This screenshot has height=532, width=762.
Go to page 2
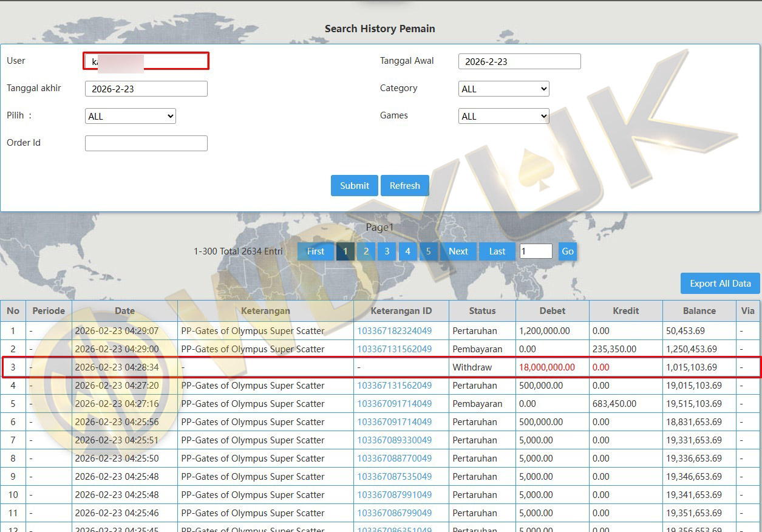coord(366,251)
